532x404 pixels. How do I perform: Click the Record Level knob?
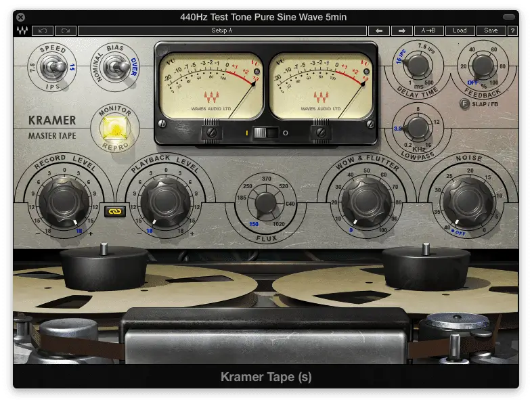pos(64,202)
